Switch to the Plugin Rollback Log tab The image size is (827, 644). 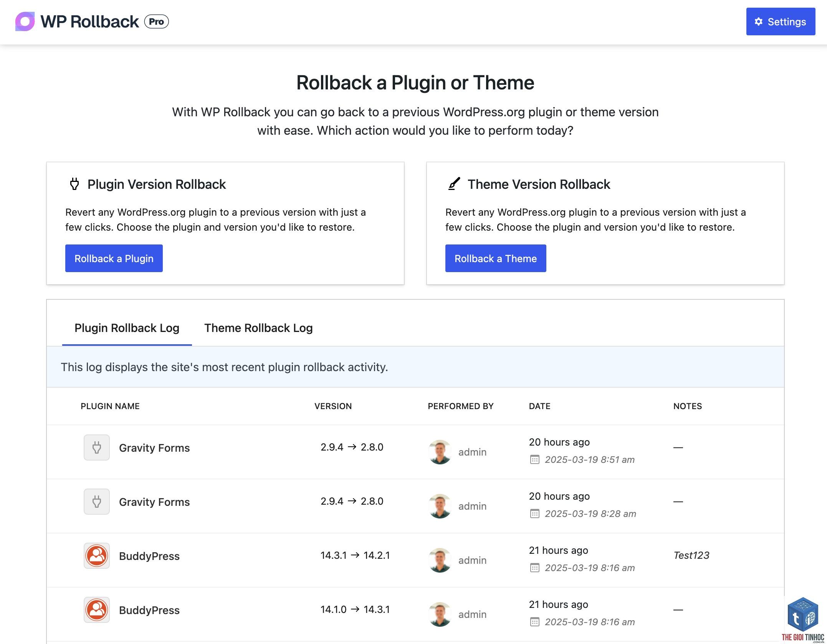[x=127, y=328]
